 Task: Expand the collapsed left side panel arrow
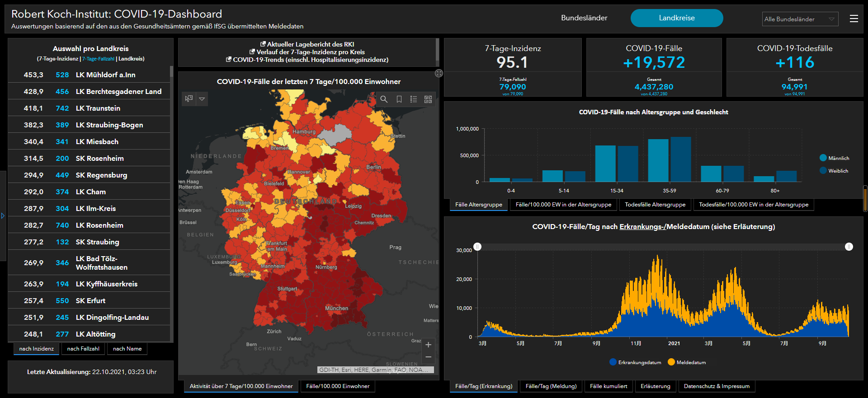click(3, 216)
